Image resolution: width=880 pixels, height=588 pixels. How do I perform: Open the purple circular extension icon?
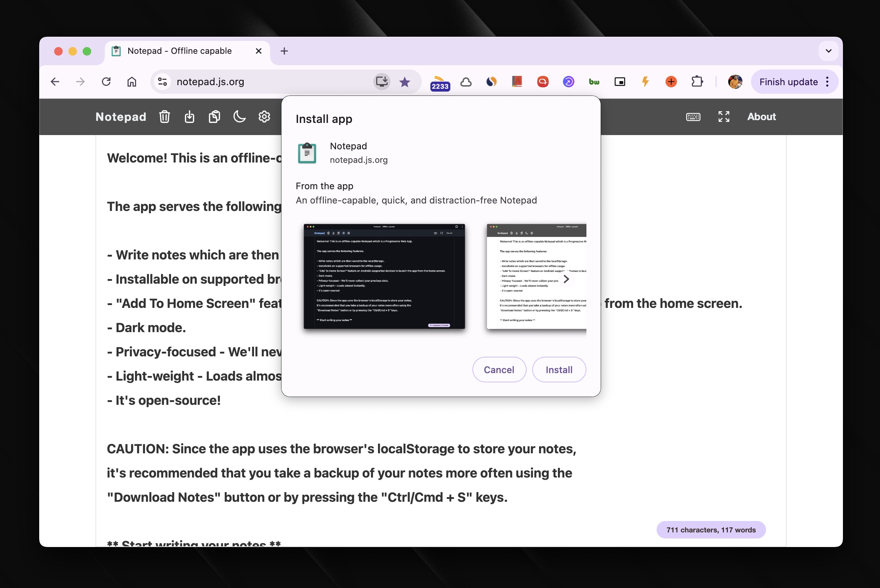[x=568, y=81]
